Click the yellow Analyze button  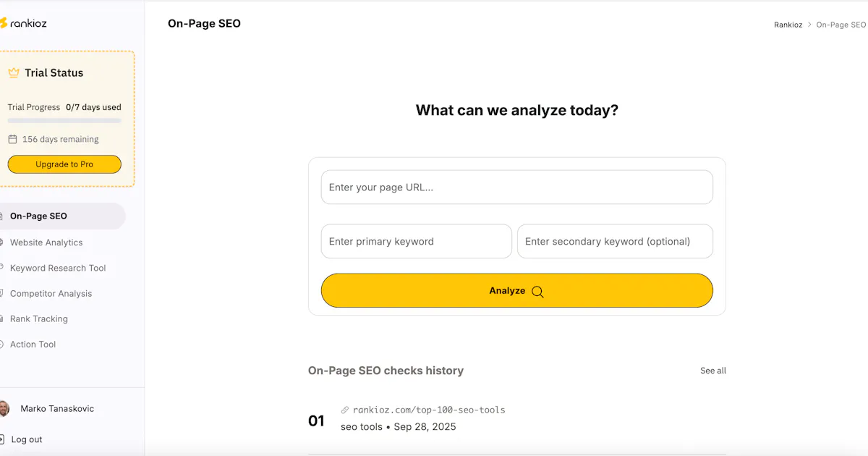tap(517, 290)
